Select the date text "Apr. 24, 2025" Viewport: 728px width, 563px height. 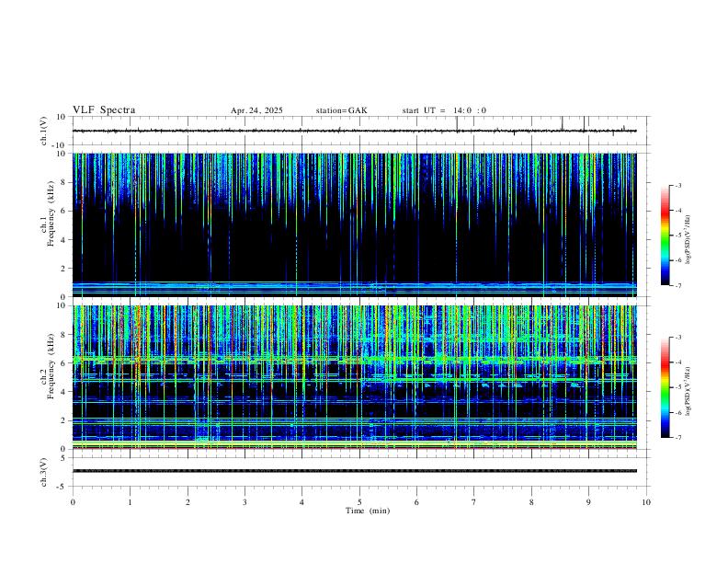256,110
